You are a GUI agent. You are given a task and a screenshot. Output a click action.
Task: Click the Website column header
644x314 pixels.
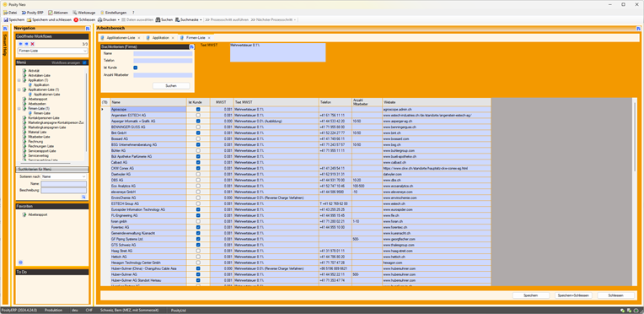[x=436, y=102]
